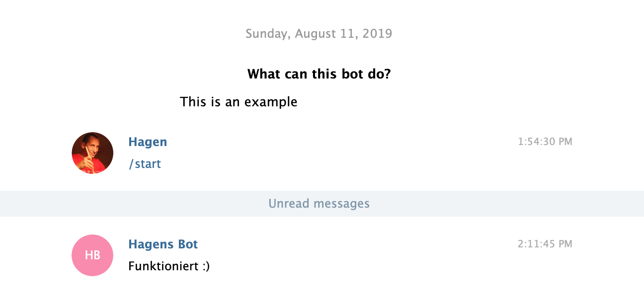Image resolution: width=644 pixels, height=308 pixels.
Task: Click the 'Sunday, August 11, 2019' date header
Action: (319, 34)
